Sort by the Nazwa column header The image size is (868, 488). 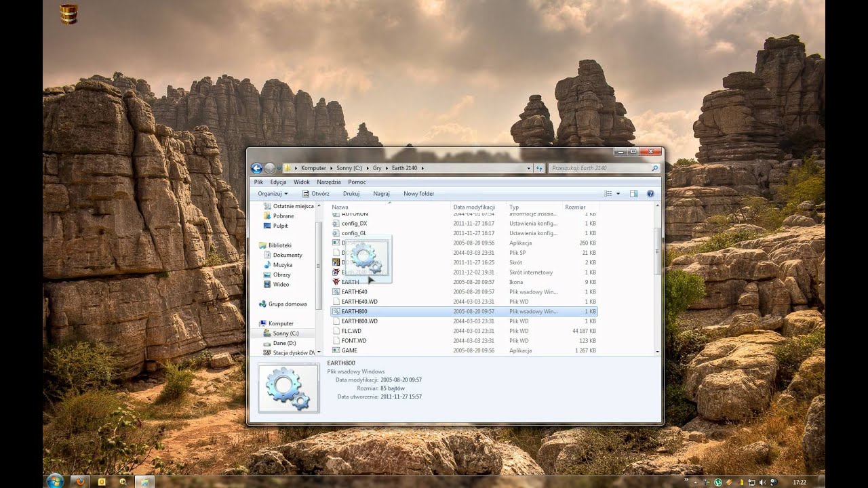tap(389, 207)
